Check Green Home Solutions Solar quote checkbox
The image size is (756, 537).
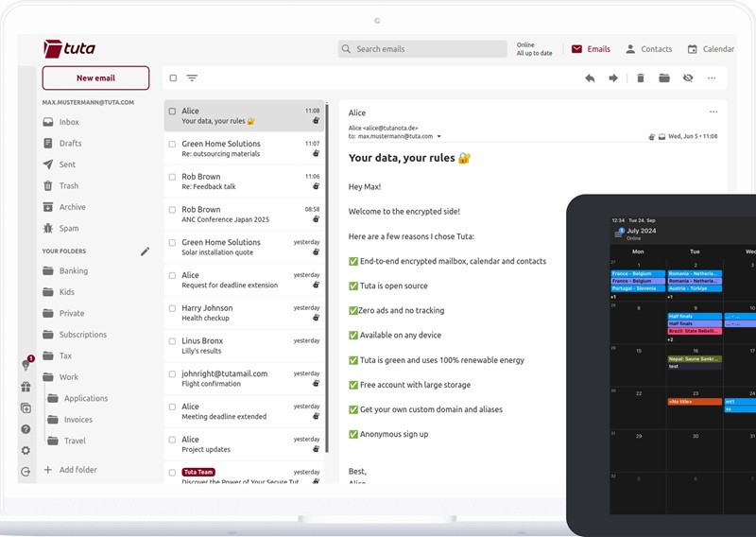coord(172,243)
